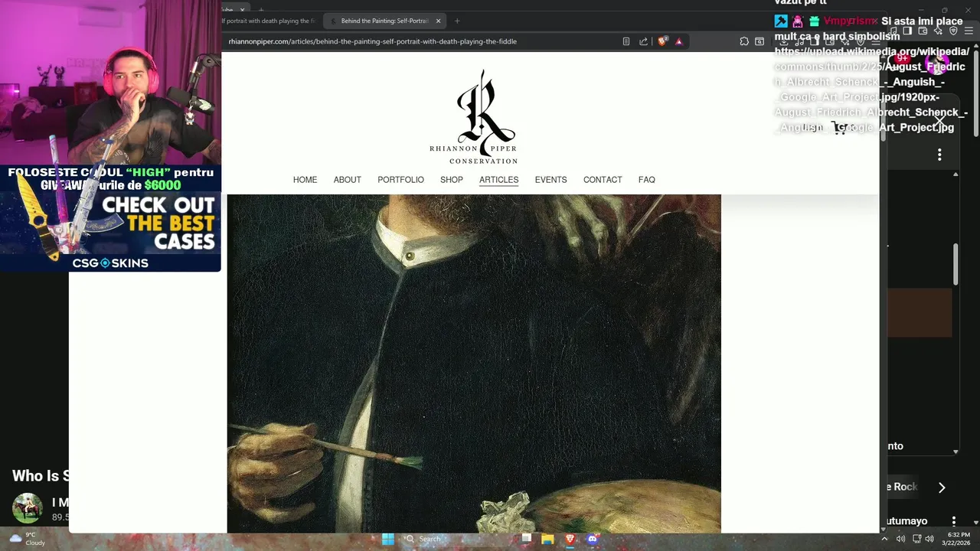Click the share page icon

point(643,41)
